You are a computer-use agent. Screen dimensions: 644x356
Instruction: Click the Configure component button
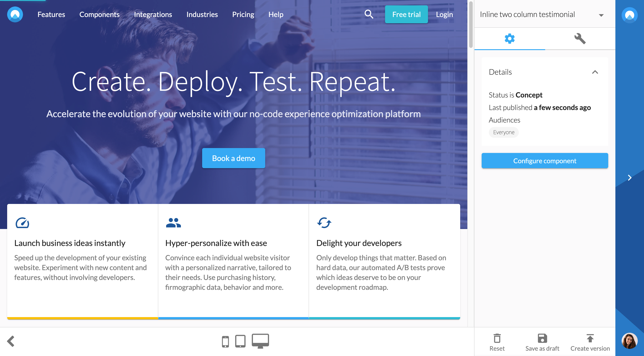pos(544,161)
